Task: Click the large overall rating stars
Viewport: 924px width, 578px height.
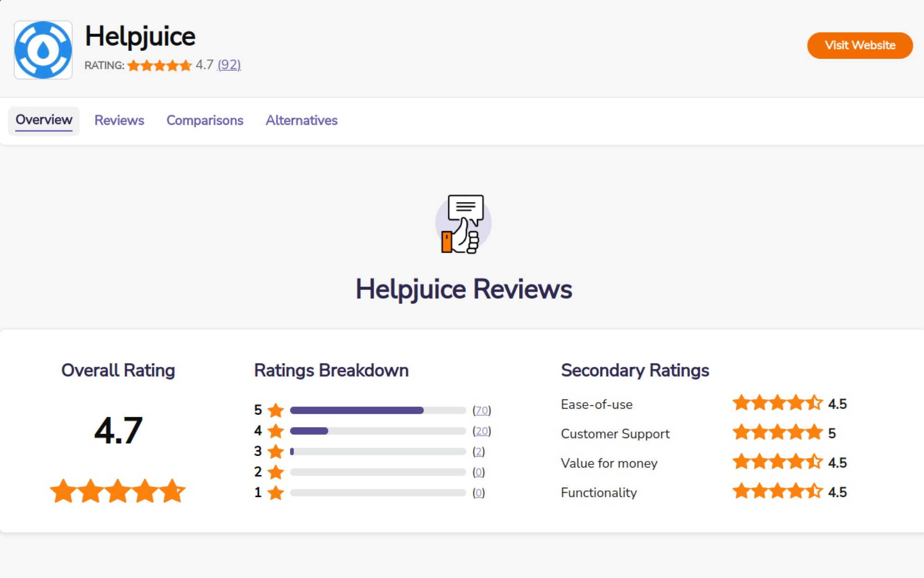Action: 118,491
